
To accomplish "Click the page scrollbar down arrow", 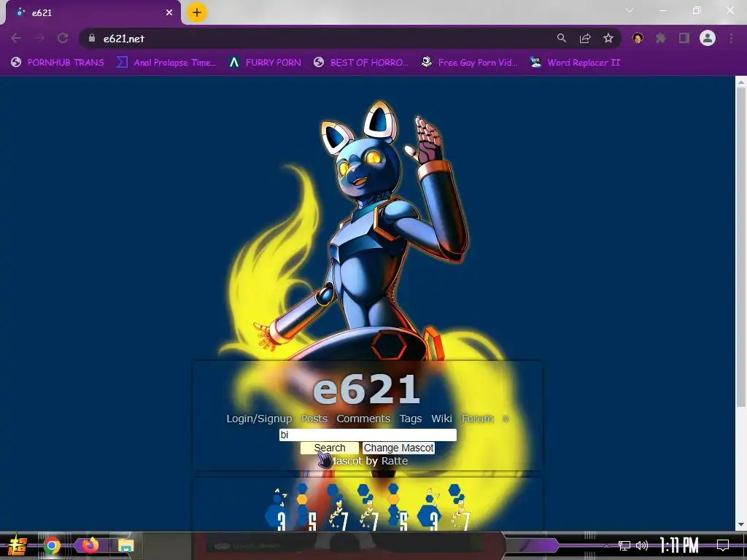I will tap(741, 524).
